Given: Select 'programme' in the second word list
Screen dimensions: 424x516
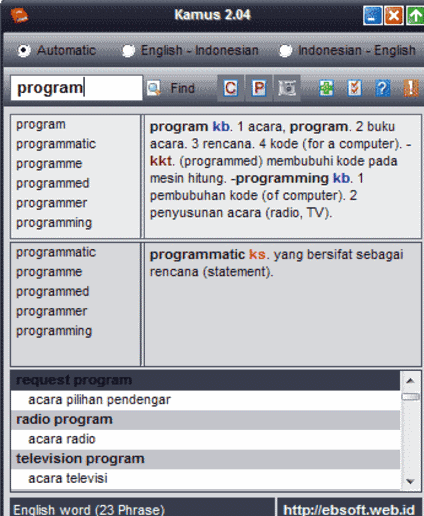Looking at the screenshot, I should 49,272.
